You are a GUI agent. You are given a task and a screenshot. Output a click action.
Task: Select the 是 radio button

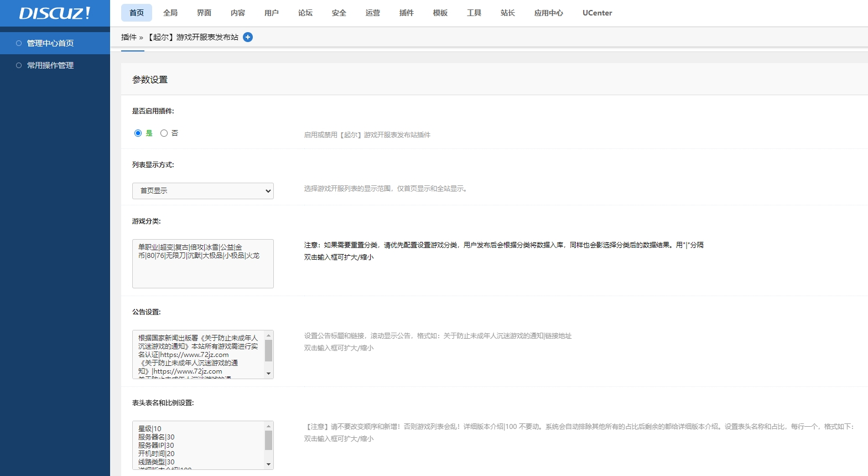(x=138, y=133)
